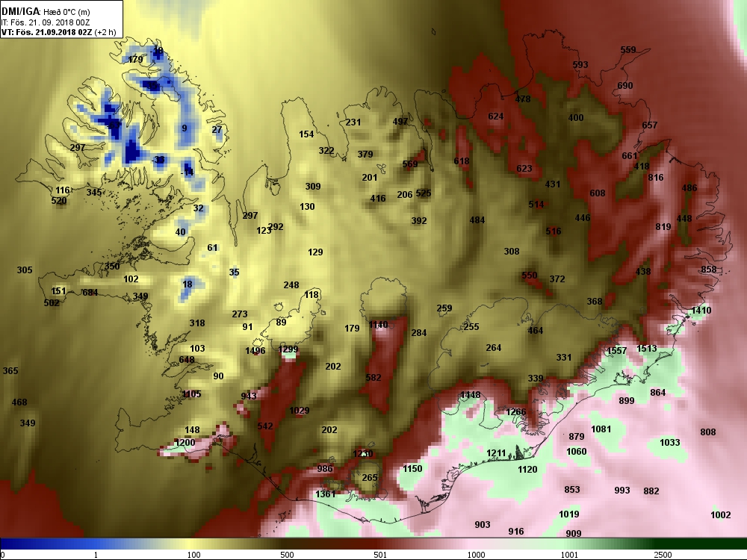
Task: Click the map value '559' in the northeast
Action: click(628, 50)
